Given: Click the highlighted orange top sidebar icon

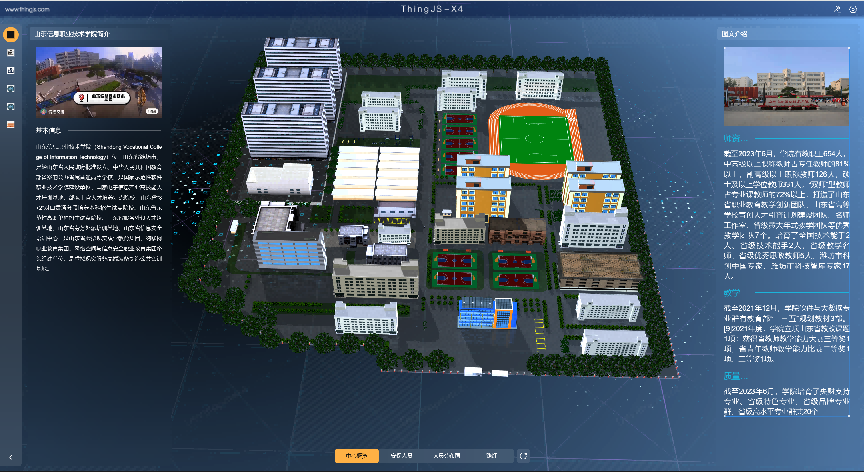Looking at the screenshot, I should 11,35.
